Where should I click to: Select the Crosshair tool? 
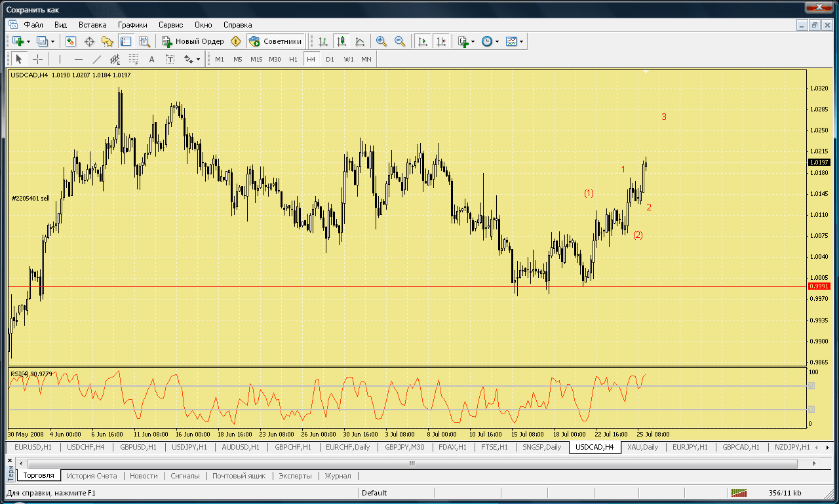point(37,59)
